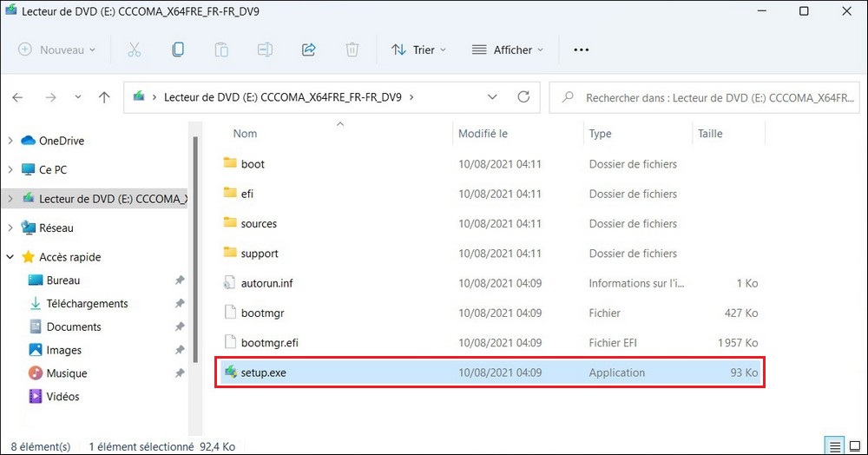The height and width of the screenshot is (455, 868).
Task: Click the search box for DVD drive
Action: tap(704, 97)
